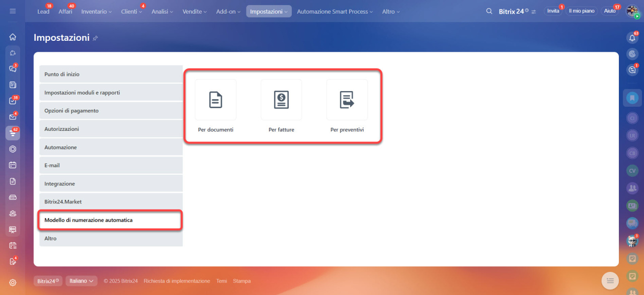Select Opzioni di pagamento section
Screen dimensions: 644x295
click(111, 111)
